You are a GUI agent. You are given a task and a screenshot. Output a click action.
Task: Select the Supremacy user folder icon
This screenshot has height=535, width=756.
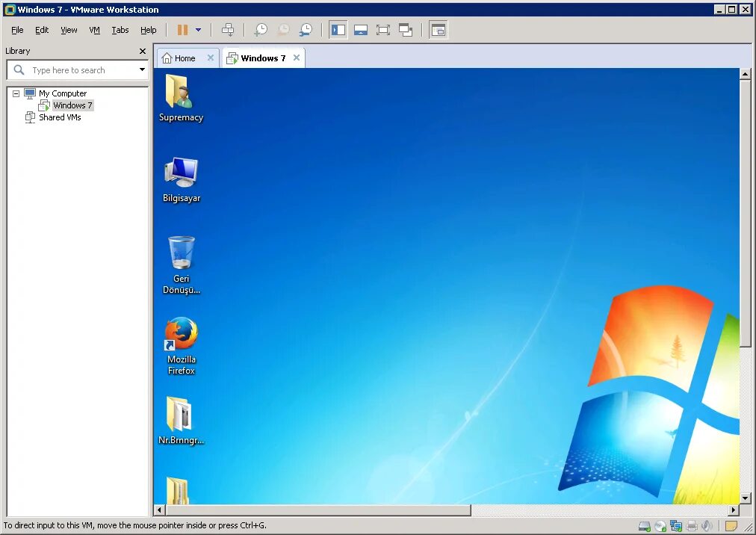[x=181, y=99]
